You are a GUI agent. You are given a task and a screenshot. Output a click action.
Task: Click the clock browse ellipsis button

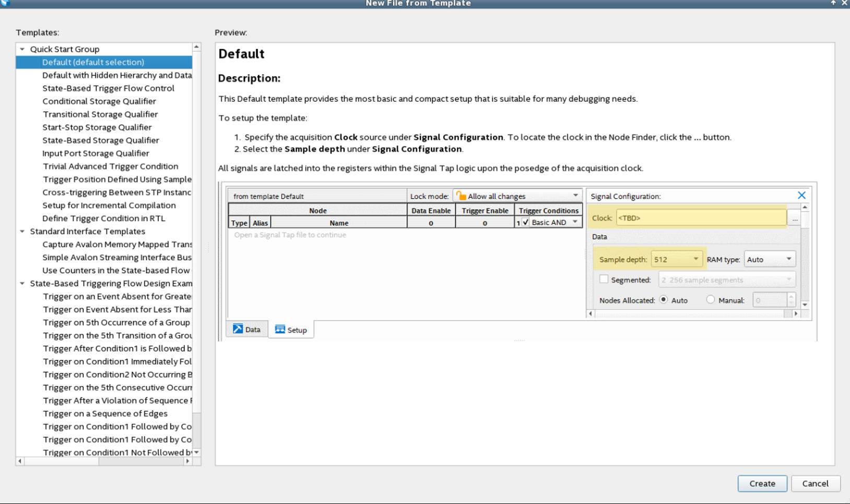794,219
